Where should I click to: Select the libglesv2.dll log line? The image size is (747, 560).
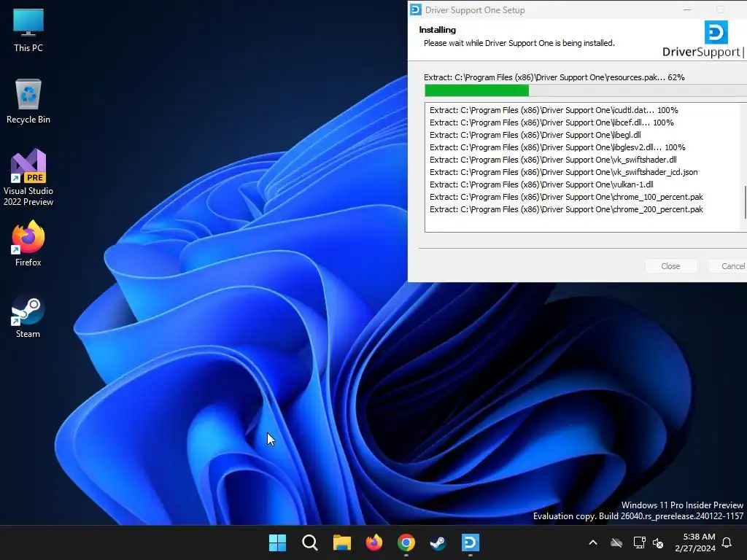coord(557,147)
